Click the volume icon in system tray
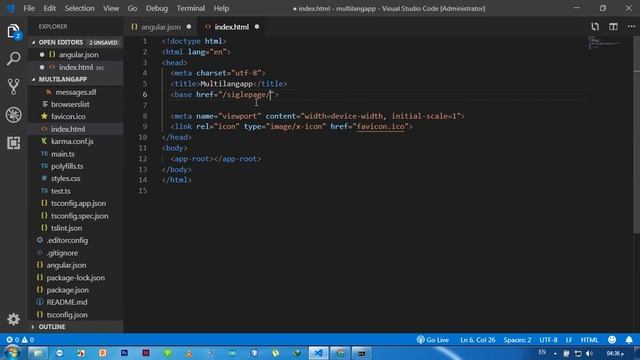This screenshot has height=360, width=640. (x=589, y=353)
